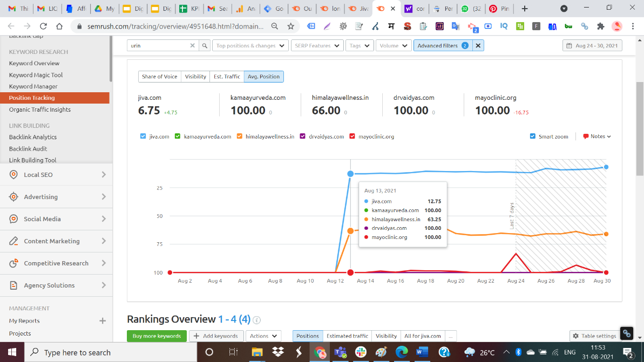
Task: Click the Windows taskbar search box
Action: (x=111, y=352)
